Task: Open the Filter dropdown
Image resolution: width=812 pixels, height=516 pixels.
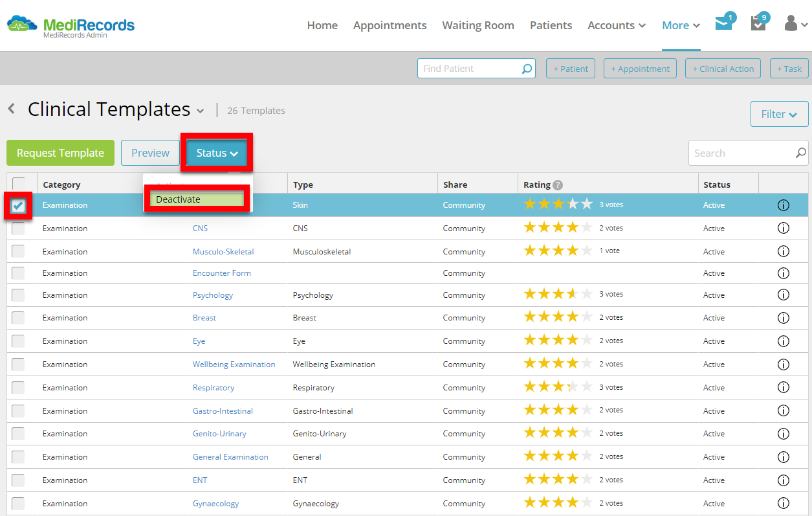Action: [x=779, y=114]
